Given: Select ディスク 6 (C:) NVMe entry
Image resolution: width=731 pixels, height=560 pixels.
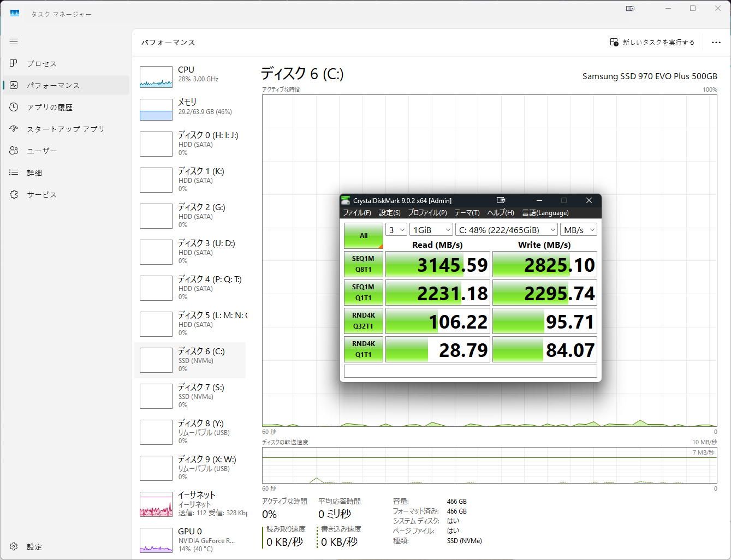Looking at the screenshot, I should 190,360.
